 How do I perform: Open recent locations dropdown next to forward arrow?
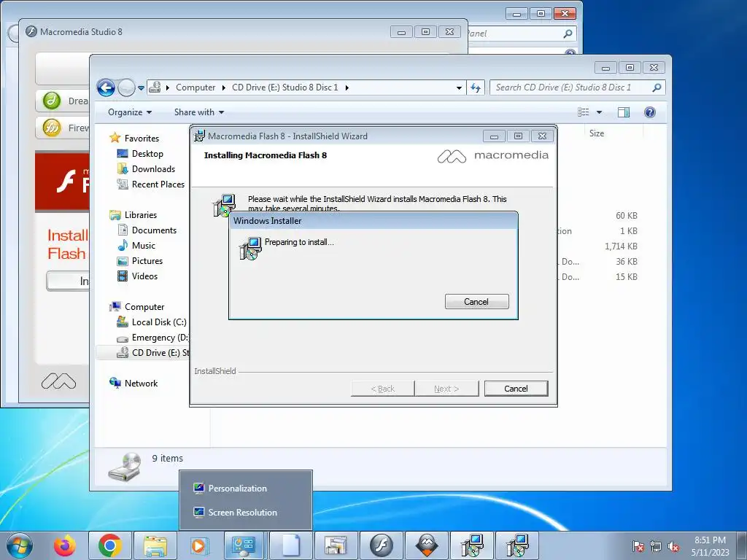[x=141, y=88]
